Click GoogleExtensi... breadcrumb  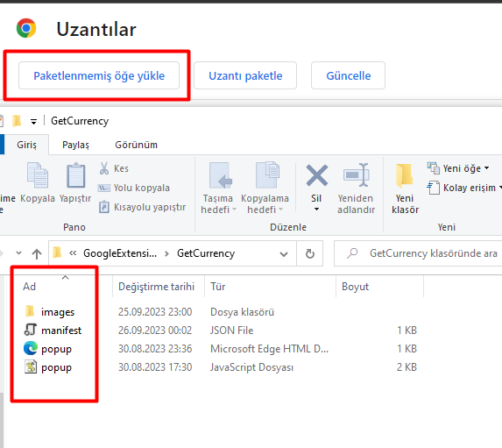(x=120, y=253)
